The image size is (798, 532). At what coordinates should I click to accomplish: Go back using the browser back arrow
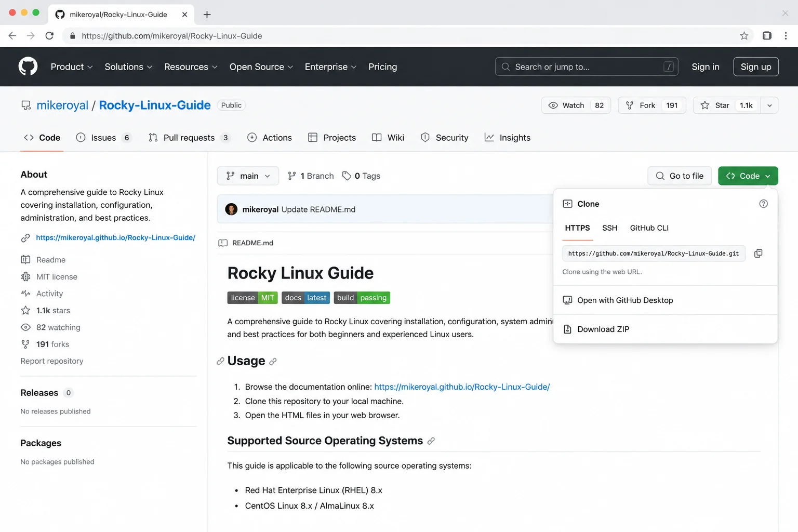[12, 36]
